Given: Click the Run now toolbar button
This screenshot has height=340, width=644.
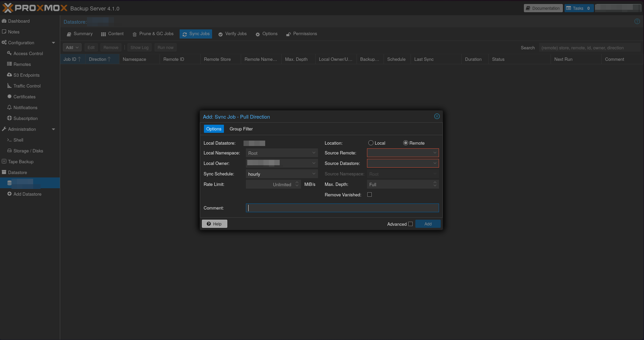Looking at the screenshot, I should click(165, 48).
